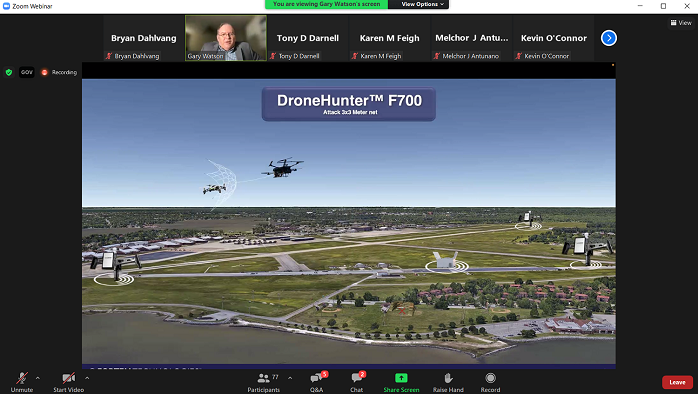Expand the caret next to Participants
This screenshot has width=698, height=394.
(290, 378)
